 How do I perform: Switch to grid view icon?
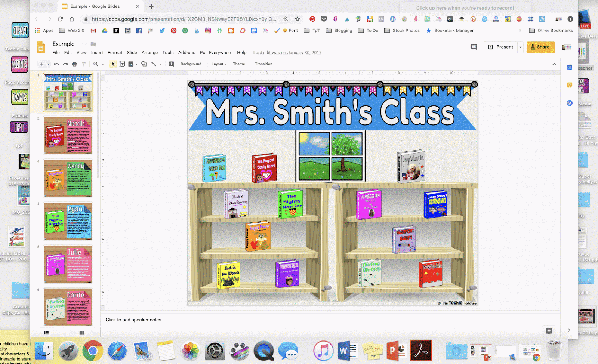click(x=82, y=333)
